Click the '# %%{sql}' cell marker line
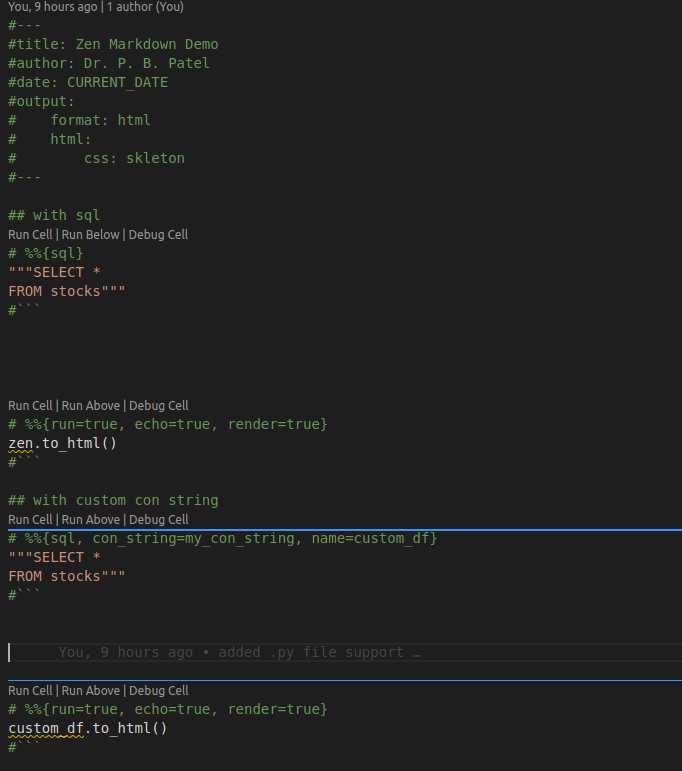This screenshot has height=771, width=682. pyautogui.click(x=46, y=253)
